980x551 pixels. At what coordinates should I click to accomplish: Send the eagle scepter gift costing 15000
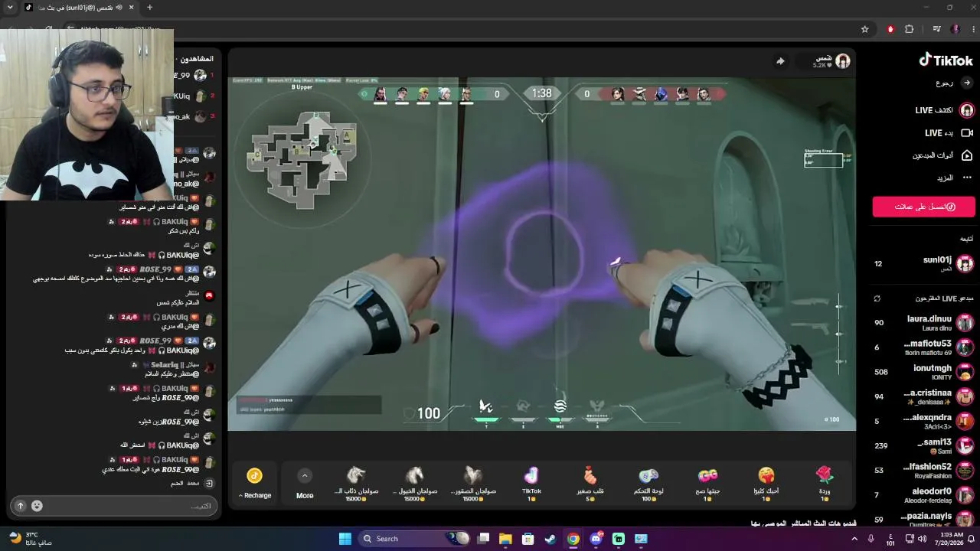tap(472, 483)
